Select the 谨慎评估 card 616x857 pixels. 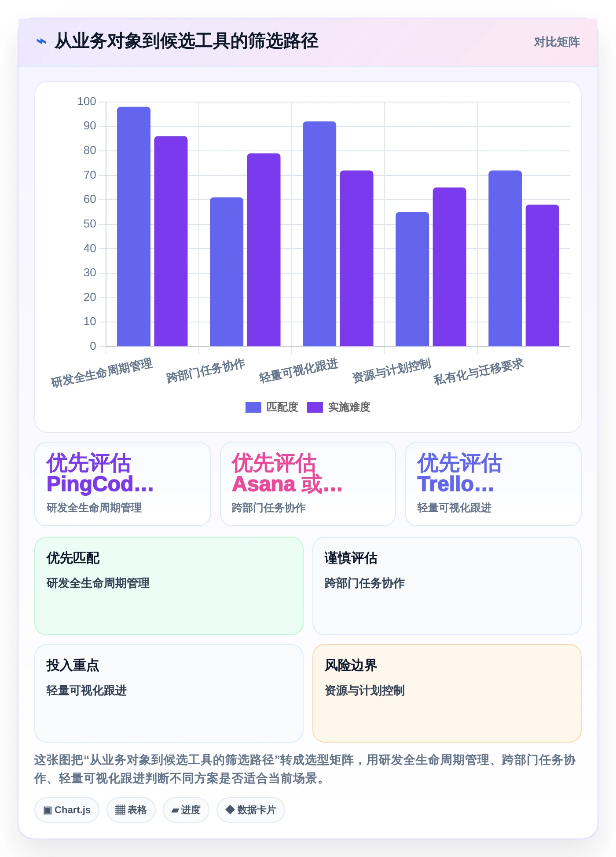pos(447,586)
